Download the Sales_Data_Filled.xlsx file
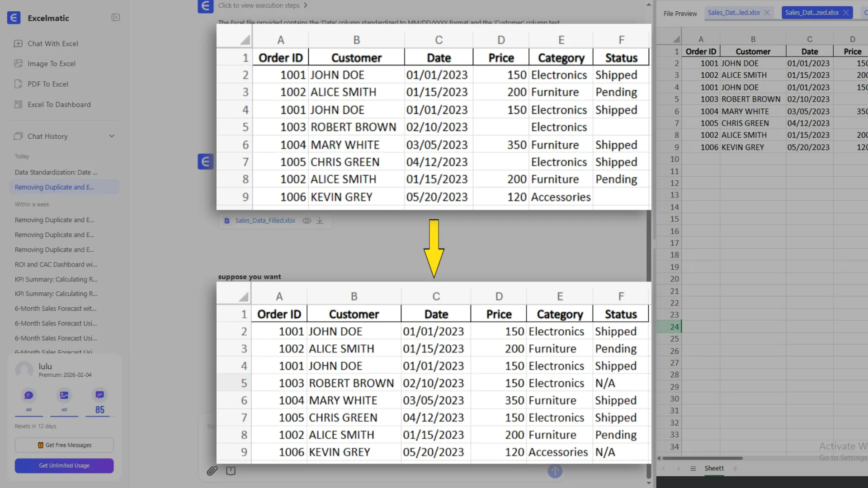This screenshot has height=488, width=868. coord(320,221)
